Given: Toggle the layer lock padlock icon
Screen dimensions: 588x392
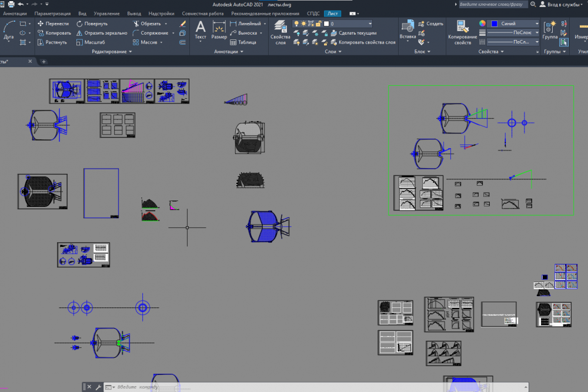Looking at the screenshot, I should click(x=318, y=24).
